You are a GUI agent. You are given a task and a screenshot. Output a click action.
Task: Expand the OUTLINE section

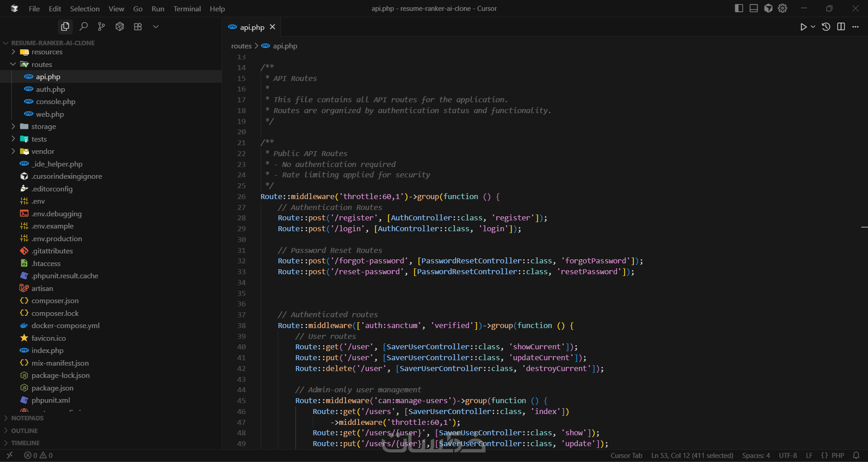pyautogui.click(x=24, y=431)
